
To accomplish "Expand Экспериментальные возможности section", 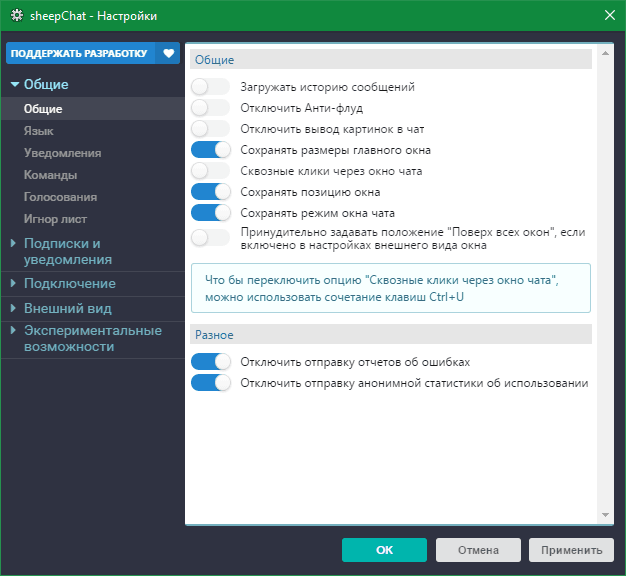I will 13,330.
